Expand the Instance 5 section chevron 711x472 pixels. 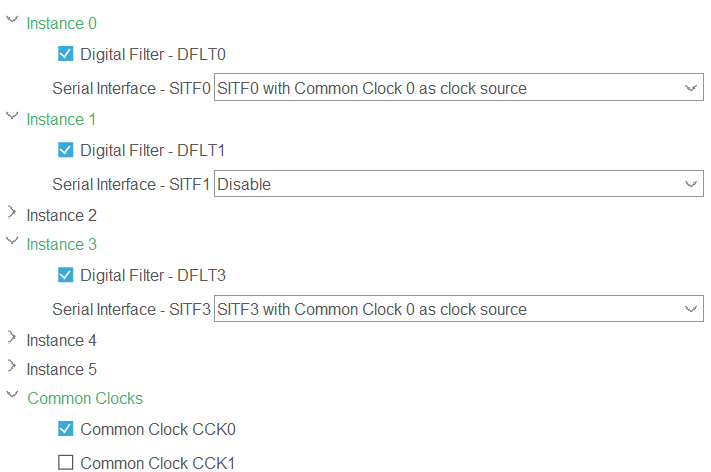click(x=11, y=367)
